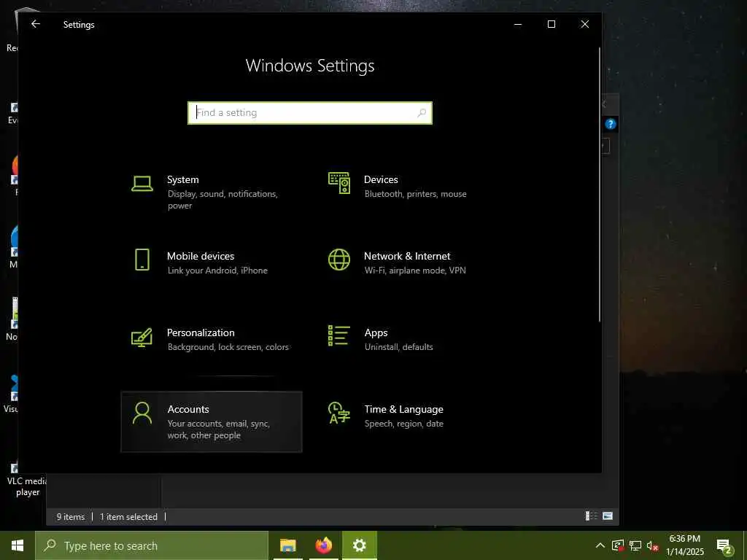Screen dimensions: 747x560
Task: Open the notification center icon
Action: [x=724, y=546]
